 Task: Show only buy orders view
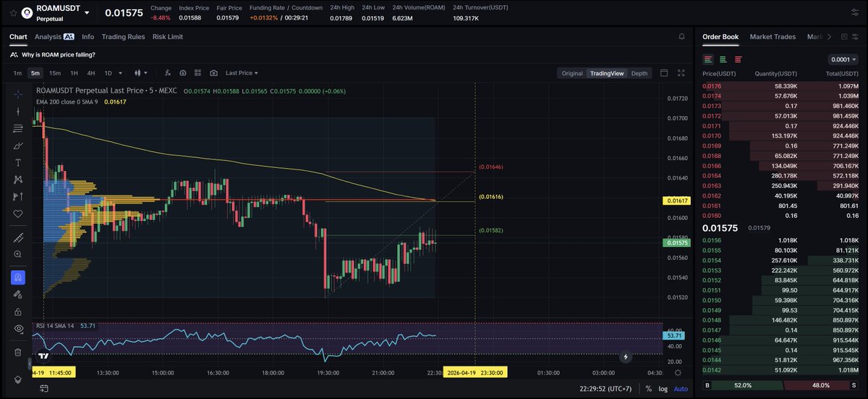723,59
